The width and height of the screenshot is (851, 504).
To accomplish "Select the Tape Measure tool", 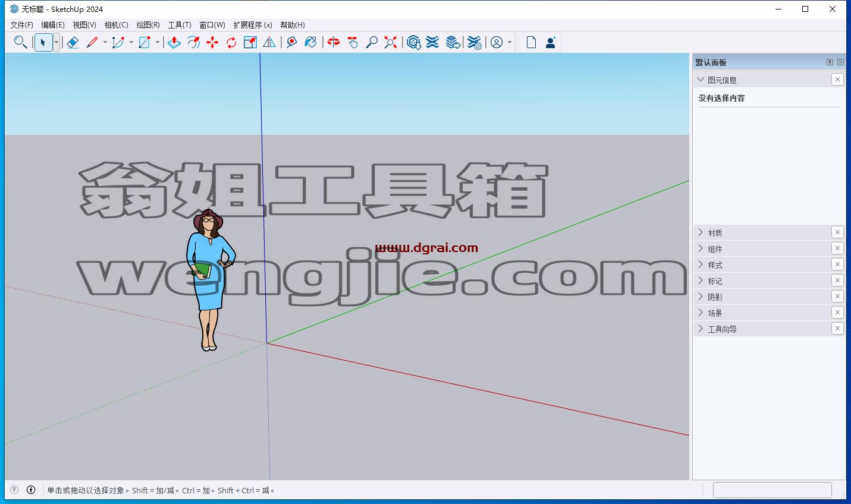I will (291, 42).
